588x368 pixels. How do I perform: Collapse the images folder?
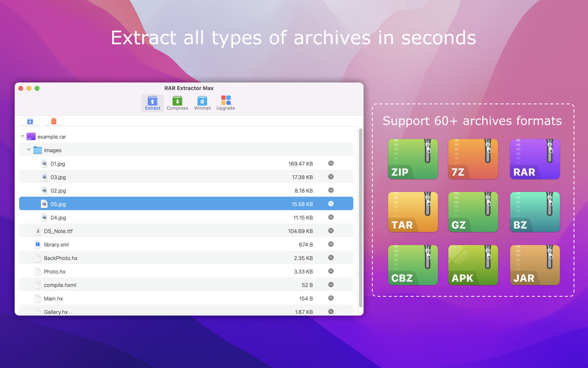pyautogui.click(x=29, y=150)
